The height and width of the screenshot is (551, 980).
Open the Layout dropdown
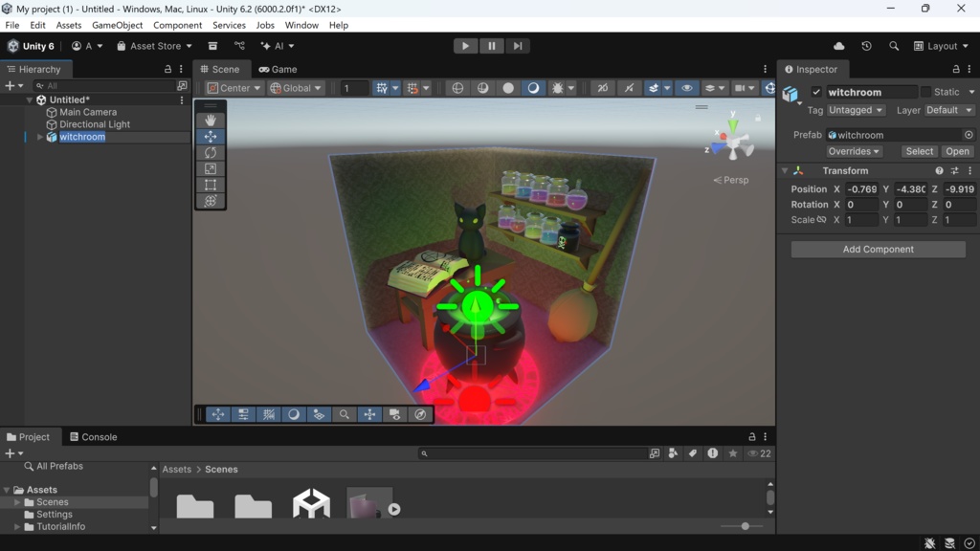941,46
